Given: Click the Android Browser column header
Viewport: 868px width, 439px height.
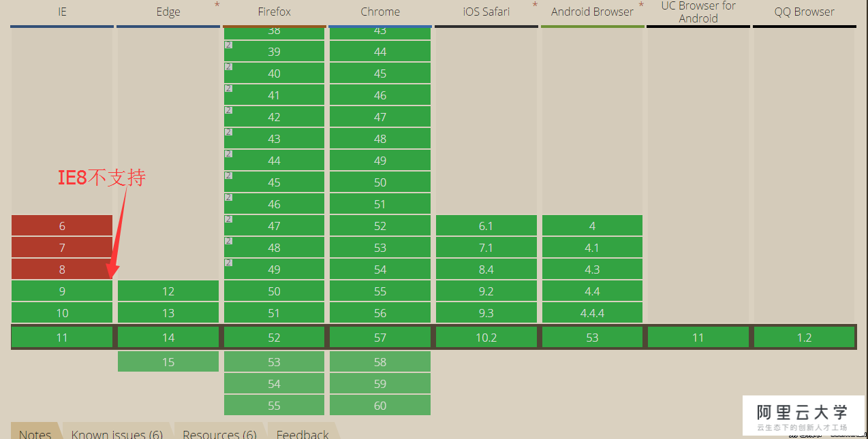Looking at the screenshot, I should [592, 12].
